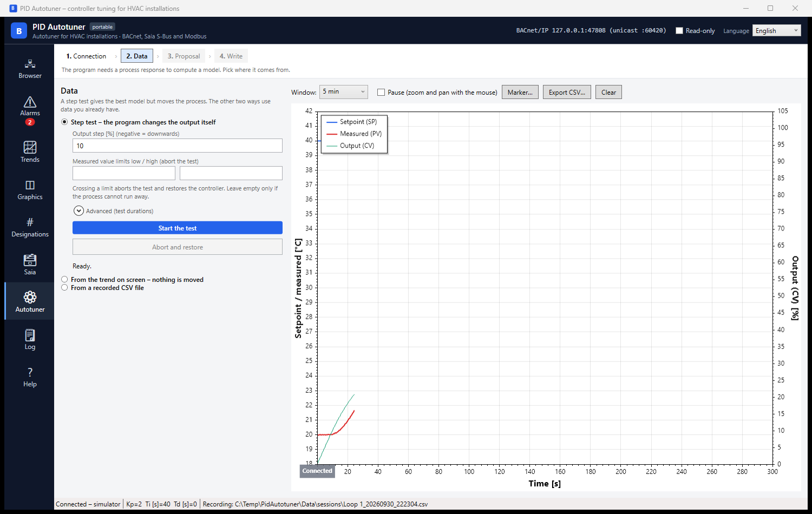Toggle the Read-only checkbox
Viewport: 812px width, 514px height.
(x=679, y=31)
